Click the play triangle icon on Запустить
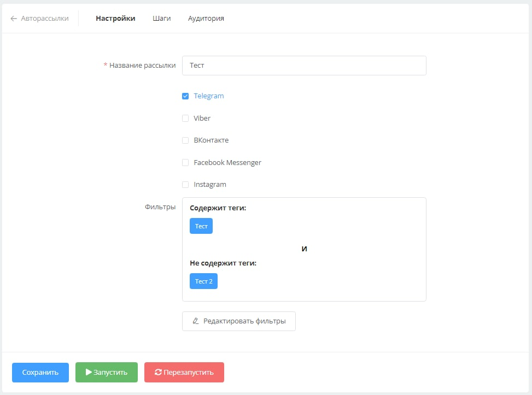The width and height of the screenshot is (532, 395). pyautogui.click(x=89, y=372)
